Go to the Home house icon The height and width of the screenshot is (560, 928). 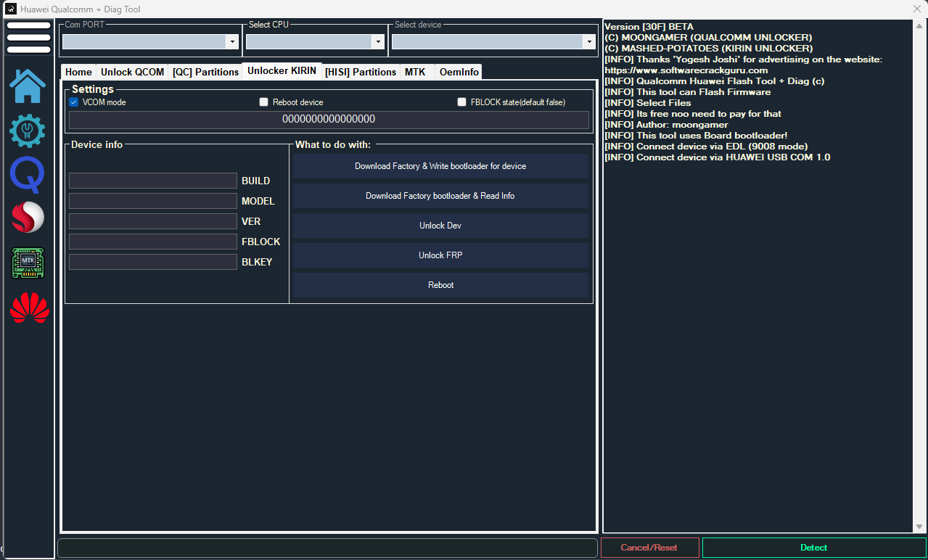click(x=28, y=86)
